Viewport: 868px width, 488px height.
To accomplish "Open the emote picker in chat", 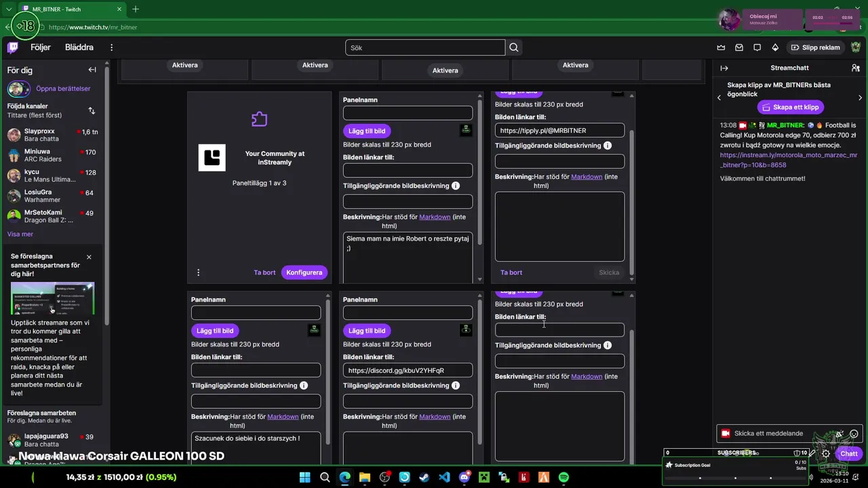I will [854, 434].
